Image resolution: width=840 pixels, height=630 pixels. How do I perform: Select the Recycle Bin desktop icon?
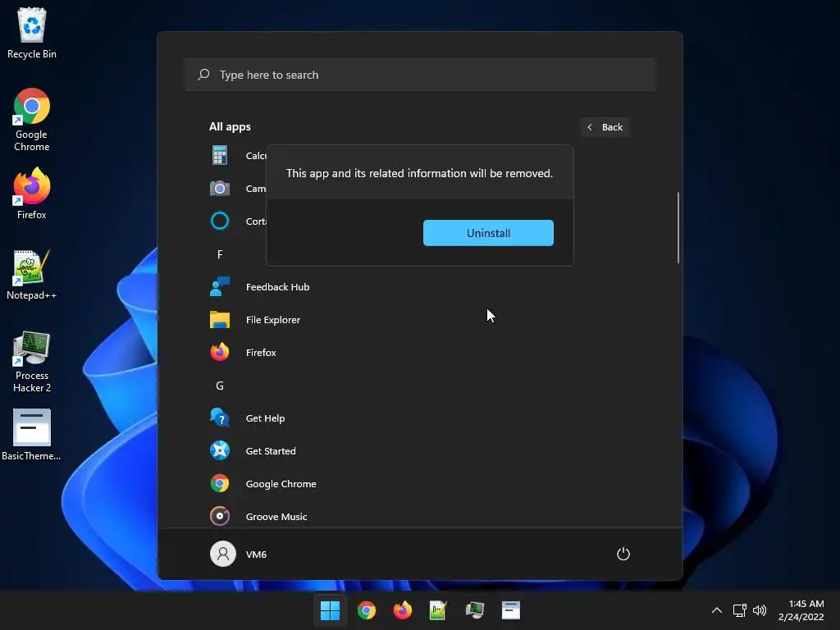click(32, 33)
